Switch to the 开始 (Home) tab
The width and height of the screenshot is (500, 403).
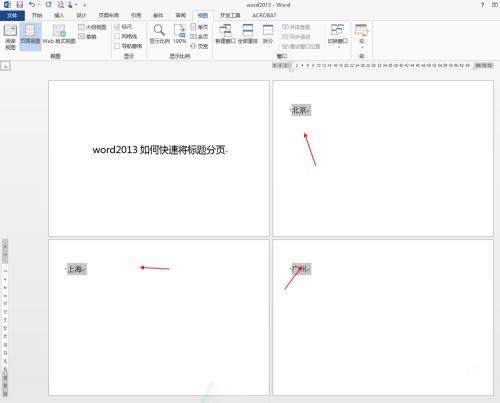[37, 15]
